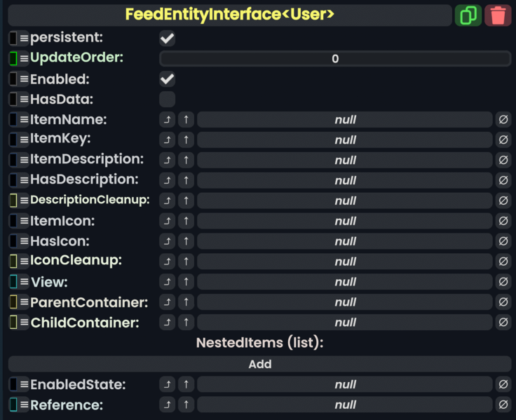This screenshot has width=516, height=420.
Task: Click the curved arrow beside ItemDescription
Action: click(168, 160)
